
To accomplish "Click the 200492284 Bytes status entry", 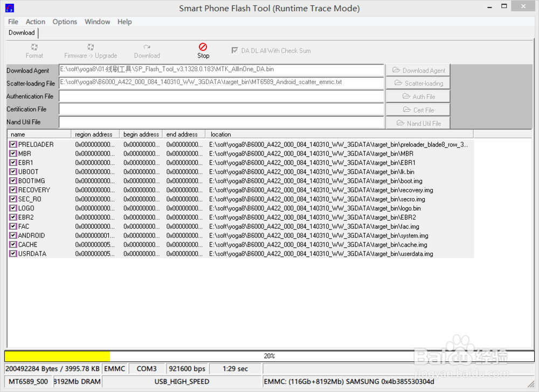I will click(52, 369).
